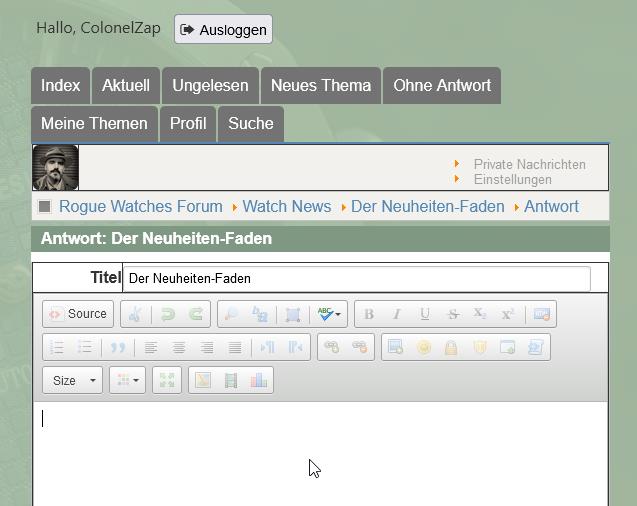Click the Select All icon
Screen dimensions: 637x506
pyautogui.click(x=293, y=314)
